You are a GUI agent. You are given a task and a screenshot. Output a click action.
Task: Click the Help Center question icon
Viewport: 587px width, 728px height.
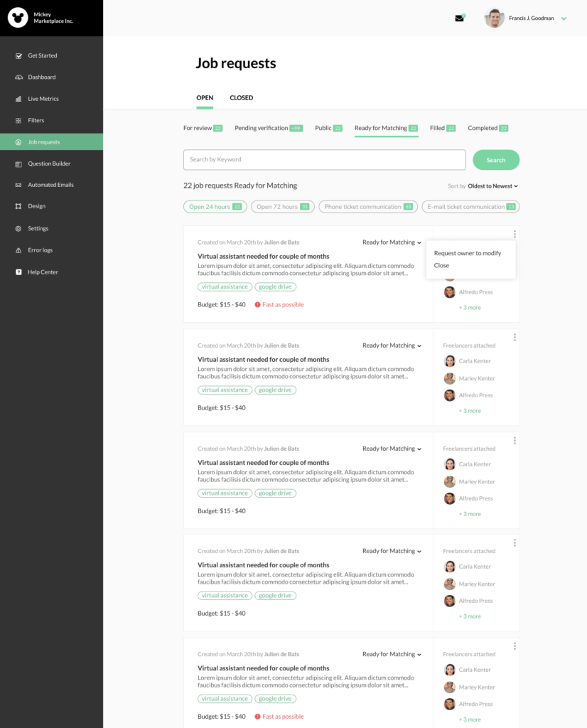(x=18, y=272)
